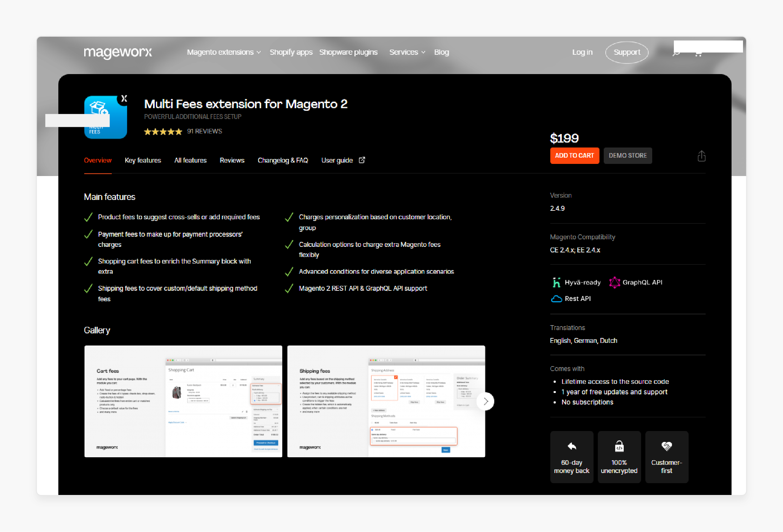
Task: Click 'English, German, Dutch' translations text
Action: [x=583, y=341]
